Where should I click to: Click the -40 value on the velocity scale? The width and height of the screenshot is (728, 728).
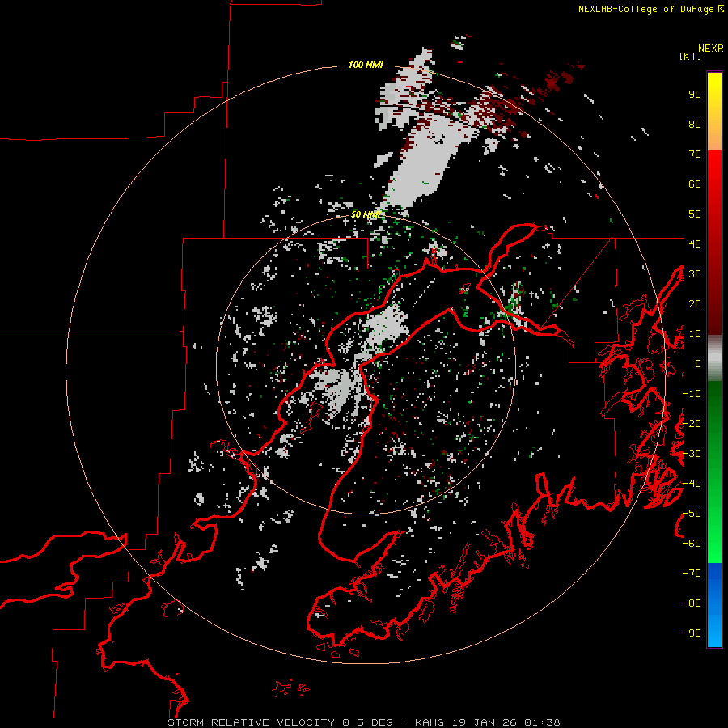tap(692, 484)
